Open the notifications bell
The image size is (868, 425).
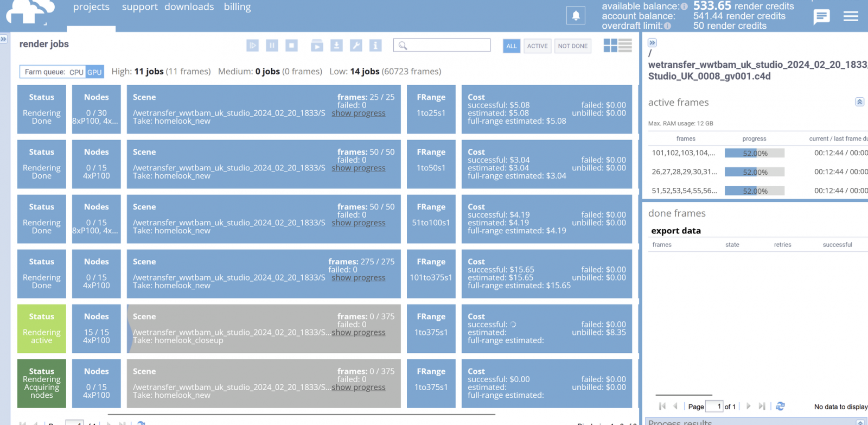[576, 15]
